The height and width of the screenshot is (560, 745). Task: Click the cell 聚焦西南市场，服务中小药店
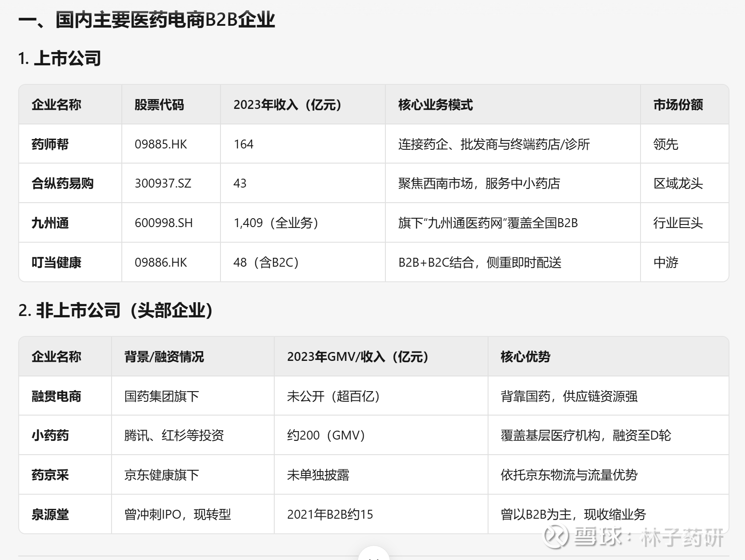click(x=479, y=183)
